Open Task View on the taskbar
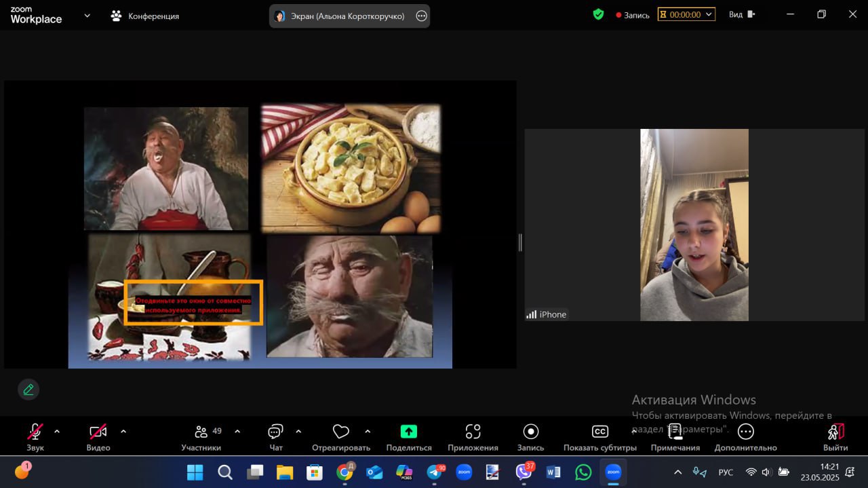868x488 pixels. click(x=255, y=472)
